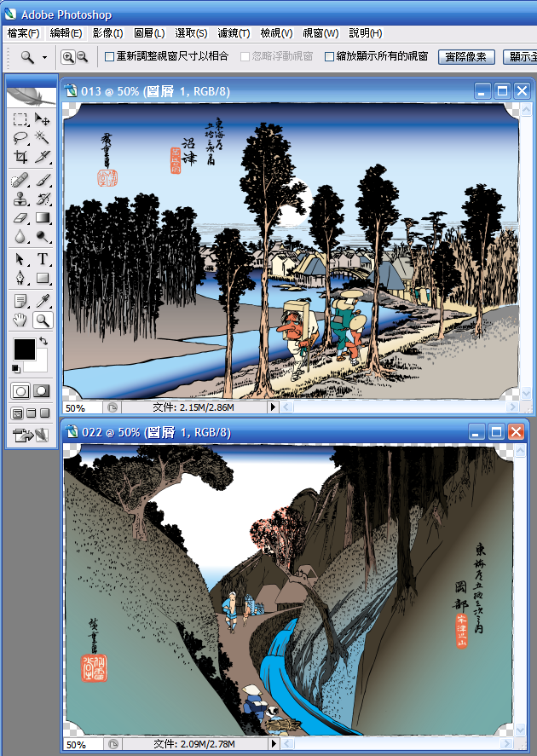Jump to ImageReady from toolbox bottom

point(31,436)
